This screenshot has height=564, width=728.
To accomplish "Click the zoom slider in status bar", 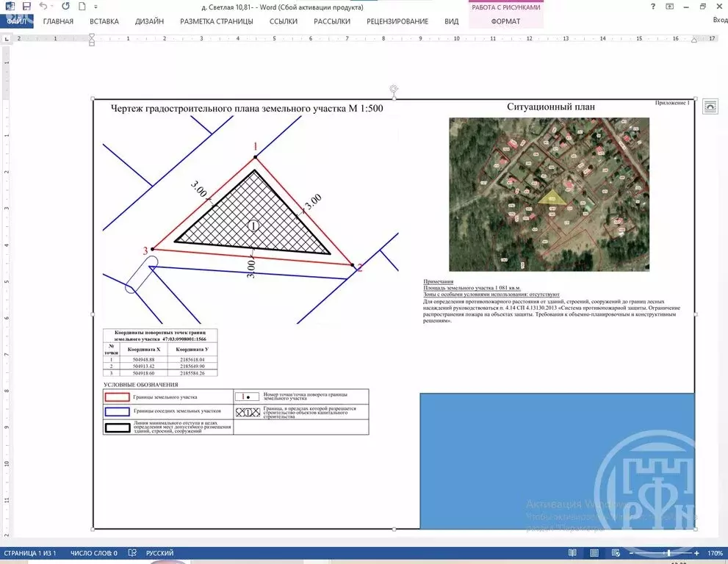I will 667,553.
